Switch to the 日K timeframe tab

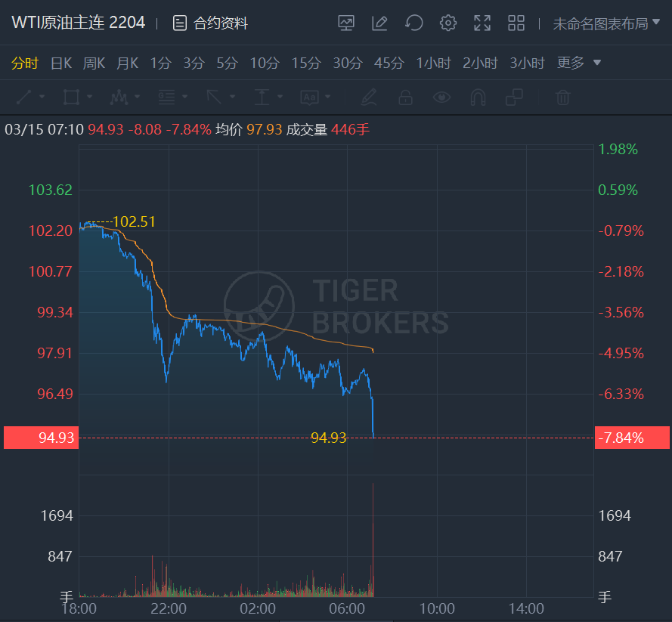[60, 63]
